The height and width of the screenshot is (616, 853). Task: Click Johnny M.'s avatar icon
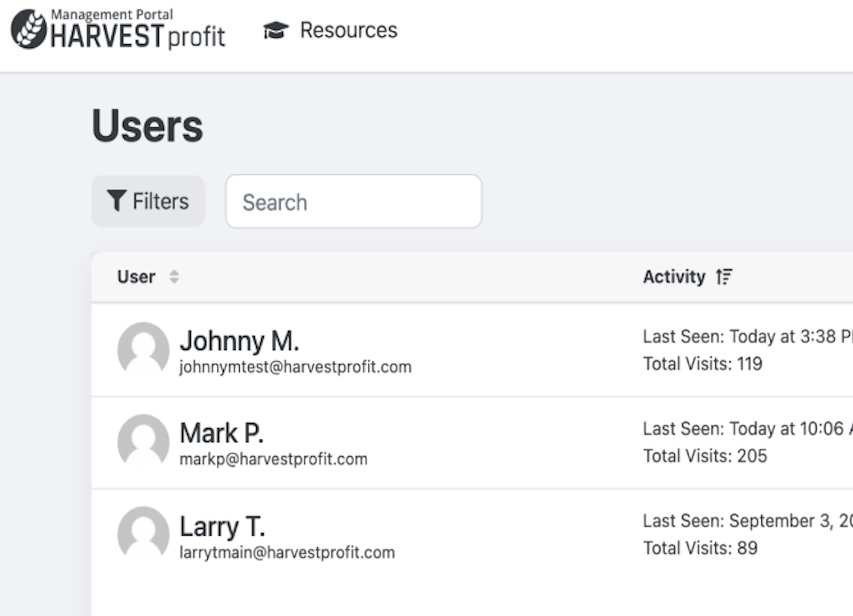coord(143,349)
